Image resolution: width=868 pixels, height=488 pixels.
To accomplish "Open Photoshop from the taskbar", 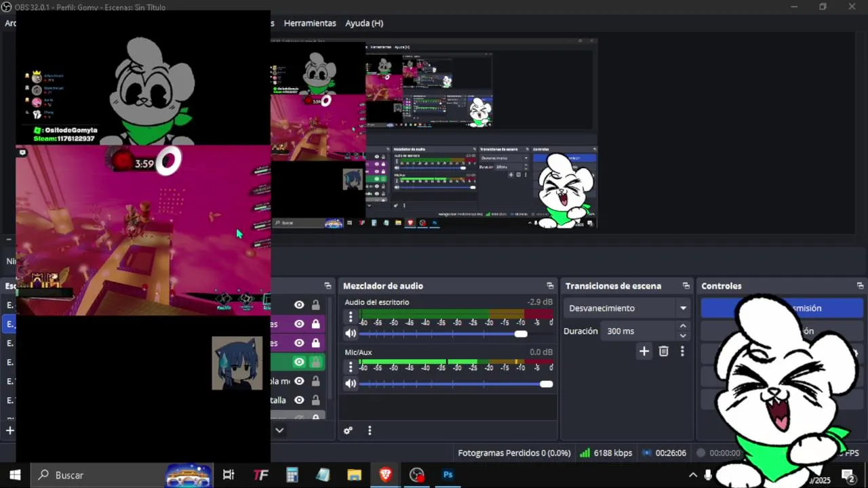I will [448, 475].
